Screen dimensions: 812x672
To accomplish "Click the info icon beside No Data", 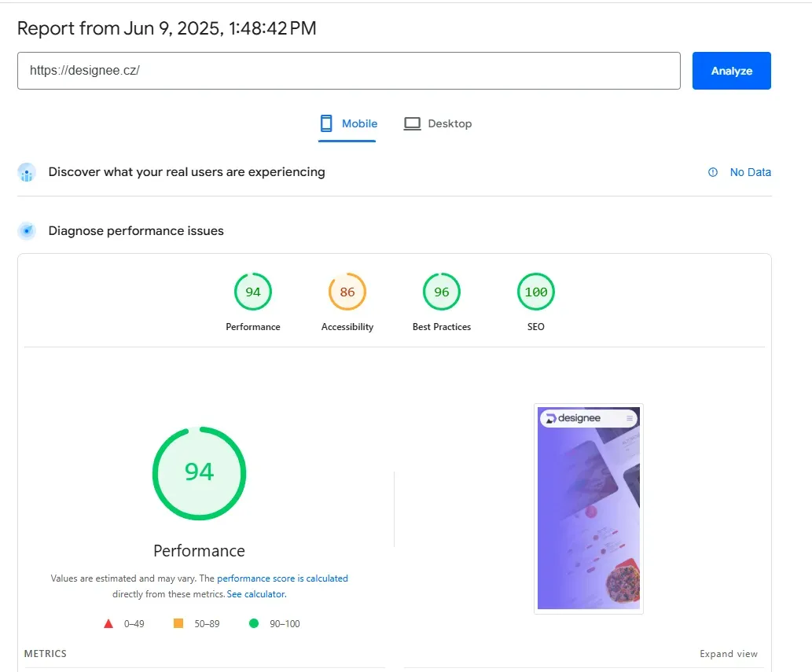I will 713,172.
